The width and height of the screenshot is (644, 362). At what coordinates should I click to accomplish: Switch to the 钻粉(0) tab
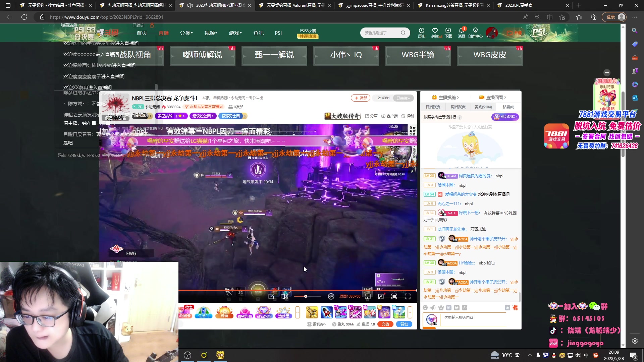pyautogui.click(x=508, y=107)
